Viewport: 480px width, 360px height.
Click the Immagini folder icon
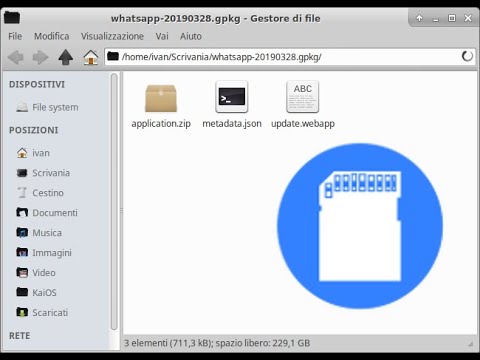point(22,252)
